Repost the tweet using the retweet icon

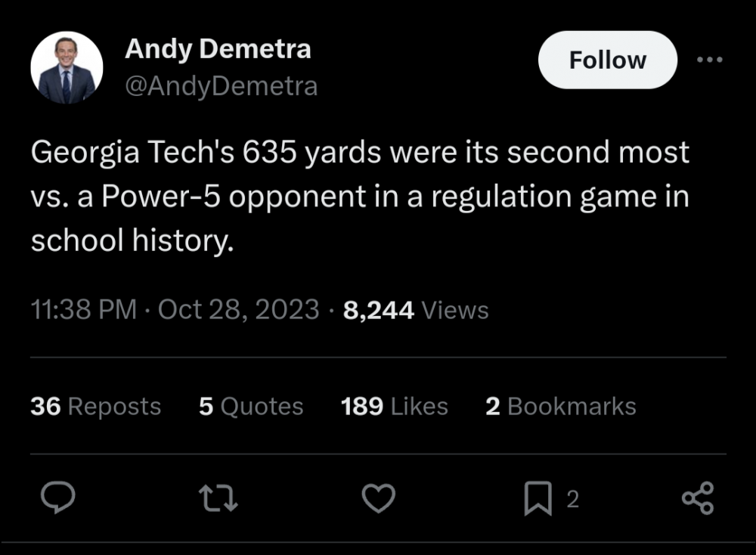pos(218,498)
